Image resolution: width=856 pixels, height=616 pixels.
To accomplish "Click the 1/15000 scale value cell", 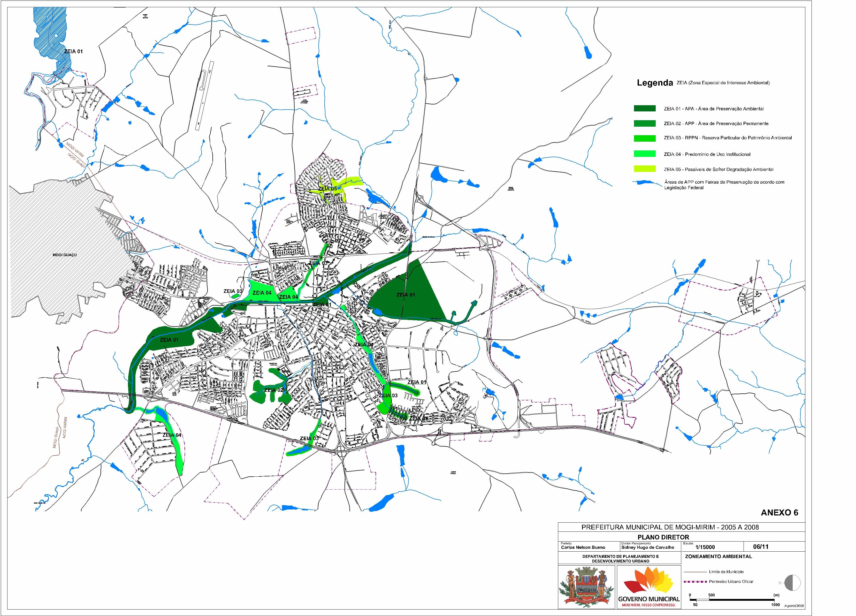I will [x=705, y=547].
